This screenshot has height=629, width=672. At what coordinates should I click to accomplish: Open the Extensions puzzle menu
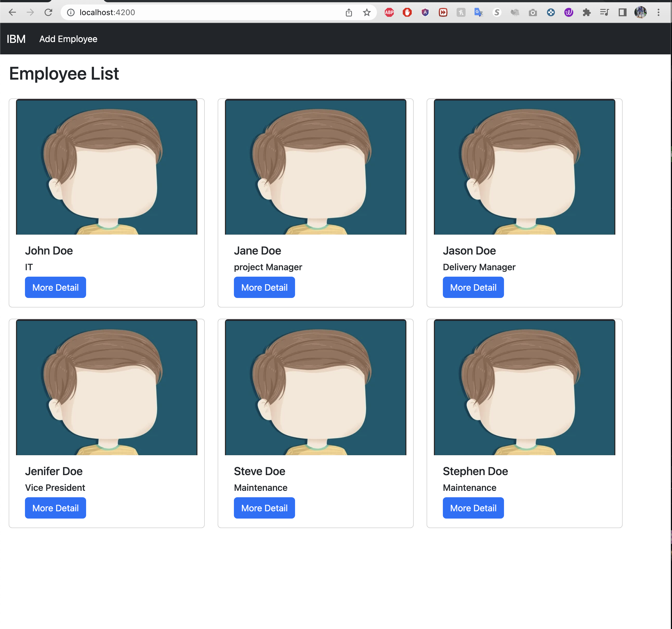(586, 13)
